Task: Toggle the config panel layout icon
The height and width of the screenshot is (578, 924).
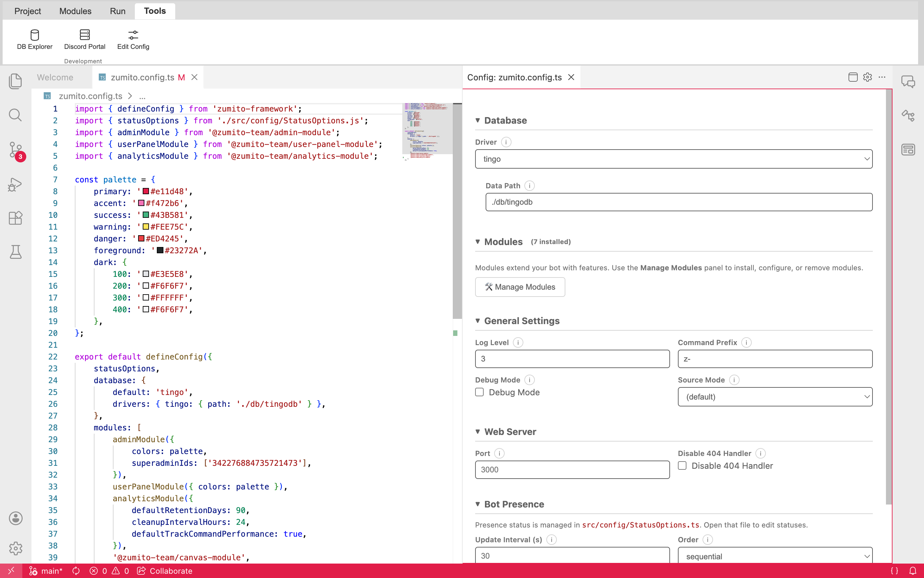Action: 853,77
